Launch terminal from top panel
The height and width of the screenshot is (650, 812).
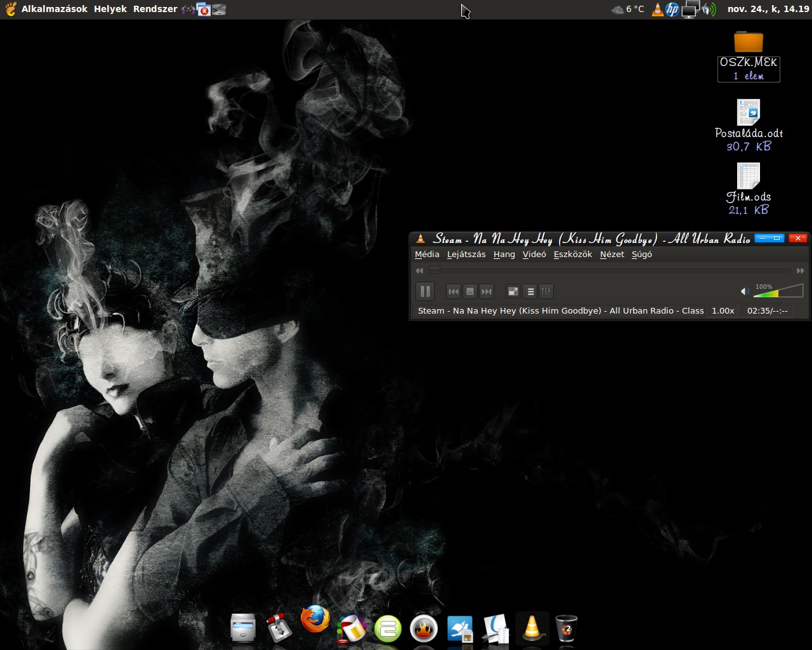coord(219,10)
